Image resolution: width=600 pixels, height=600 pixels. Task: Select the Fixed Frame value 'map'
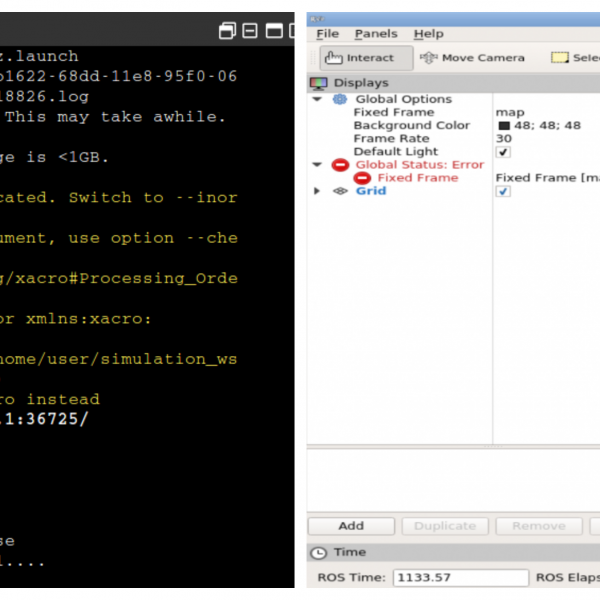coord(510,112)
